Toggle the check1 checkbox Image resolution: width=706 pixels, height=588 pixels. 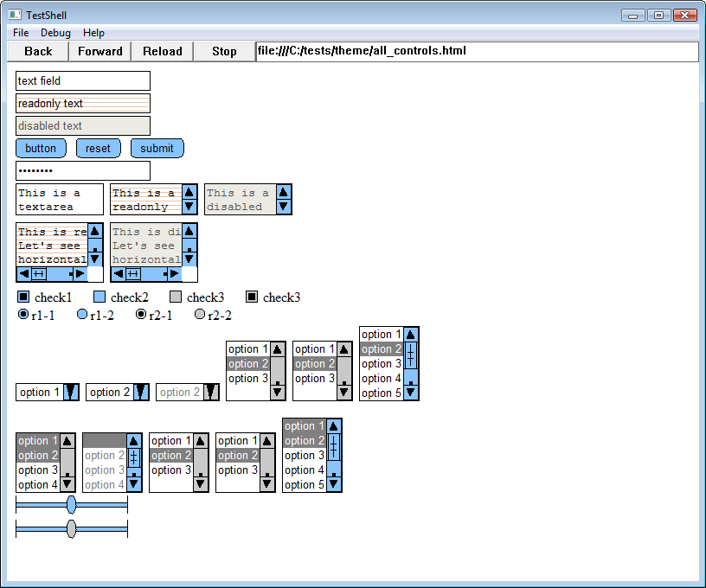[23, 297]
